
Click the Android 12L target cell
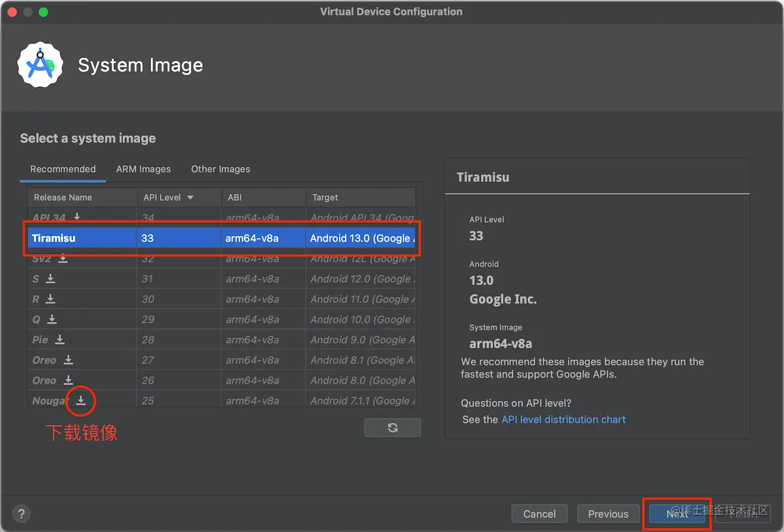coord(361,258)
